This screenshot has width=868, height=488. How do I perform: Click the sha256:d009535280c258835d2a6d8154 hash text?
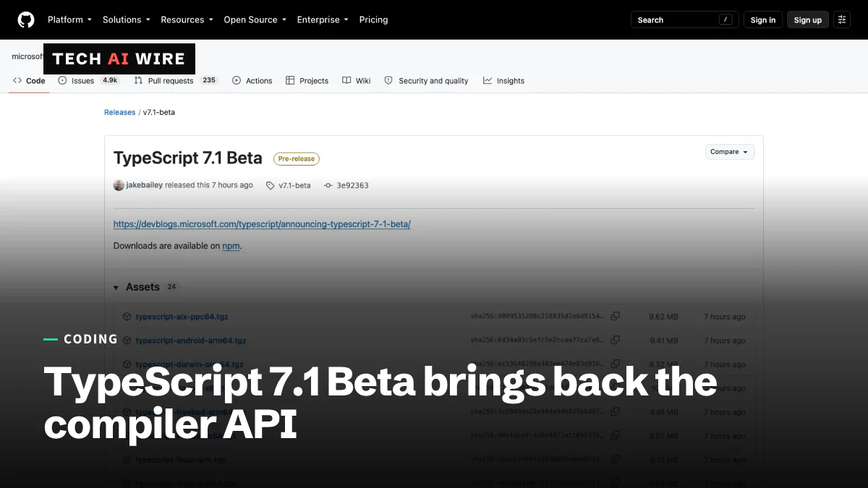[x=537, y=317]
